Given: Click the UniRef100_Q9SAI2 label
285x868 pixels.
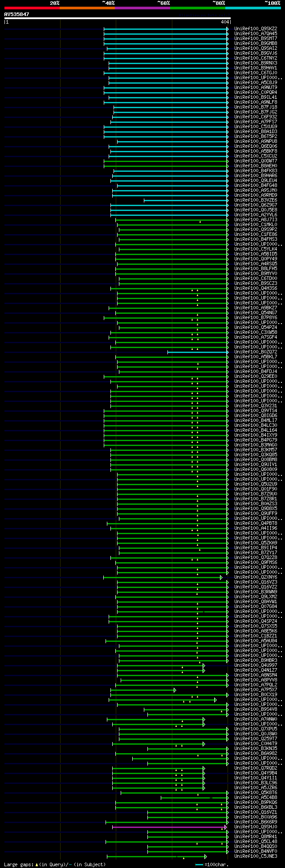Looking at the screenshot, I should [x=256, y=49].
